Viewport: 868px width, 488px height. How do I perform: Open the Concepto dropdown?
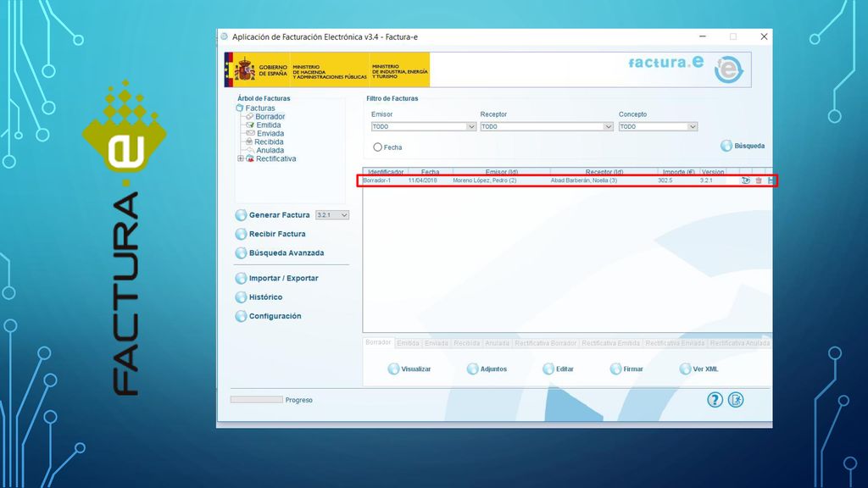tap(658, 127)
